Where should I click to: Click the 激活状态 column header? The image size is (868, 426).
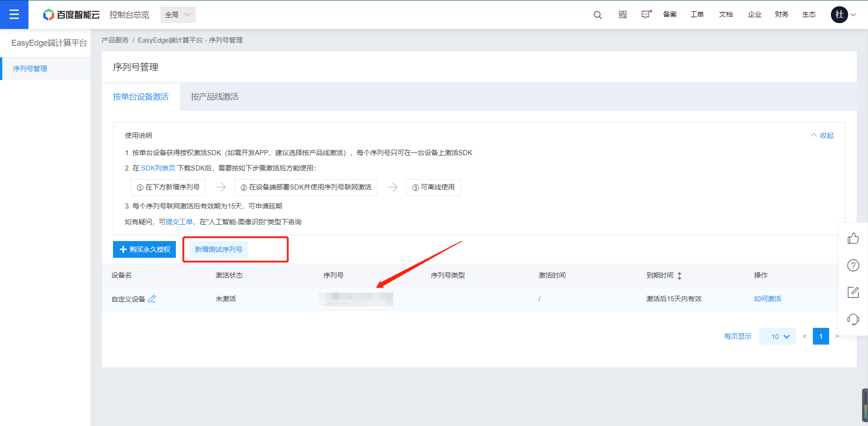point(229,275)
